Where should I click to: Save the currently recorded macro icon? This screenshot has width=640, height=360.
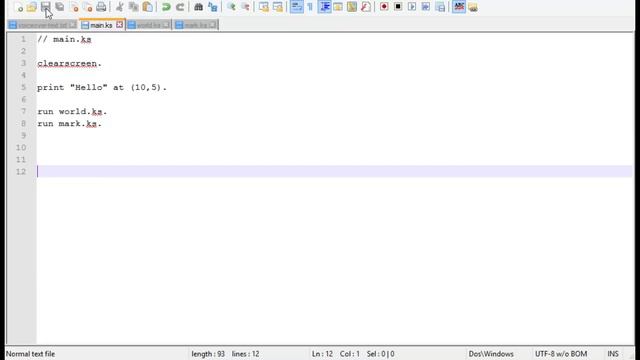(x=440, y=7)
